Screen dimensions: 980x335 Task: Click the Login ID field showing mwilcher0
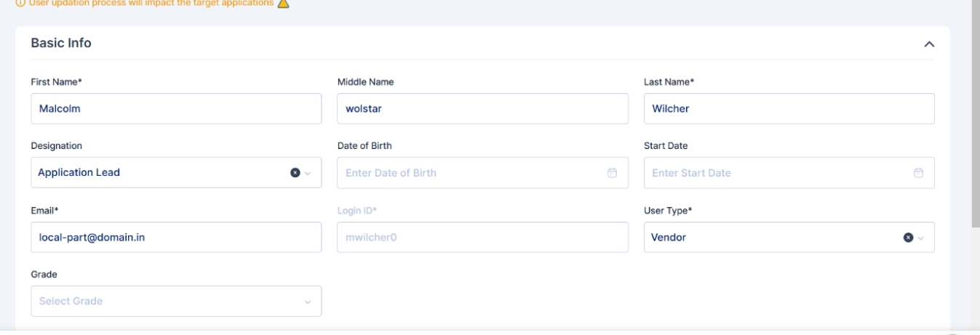[x=482, y=237]
